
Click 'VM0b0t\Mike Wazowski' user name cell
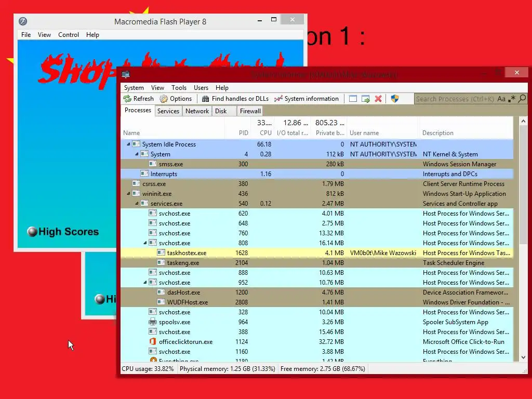pyautogui.click(x=383, y=253)
